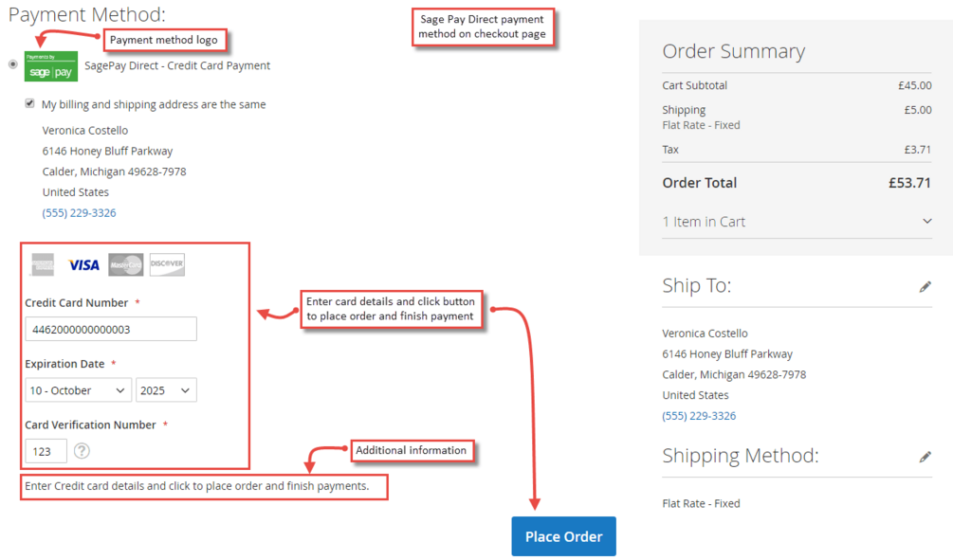The width and height of the screenshot is (953, 560).
Task: Open the expiration month dropdown
Action: 79,390
